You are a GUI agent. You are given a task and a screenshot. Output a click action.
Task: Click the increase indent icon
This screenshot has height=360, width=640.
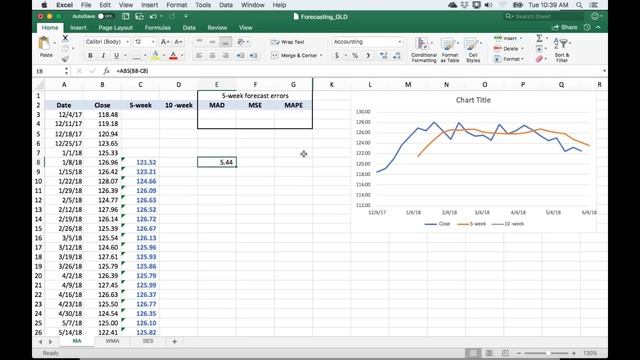[253, 56]
